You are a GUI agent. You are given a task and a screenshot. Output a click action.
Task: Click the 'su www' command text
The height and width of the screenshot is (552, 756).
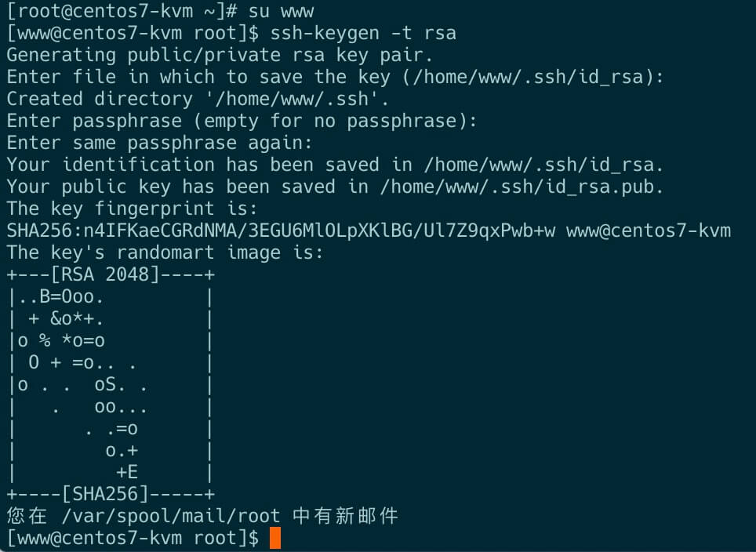(281, 11)
